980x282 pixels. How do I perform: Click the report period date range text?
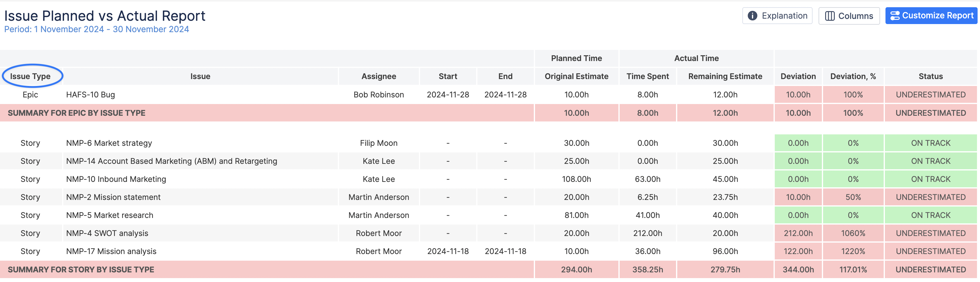click(97, 29)
